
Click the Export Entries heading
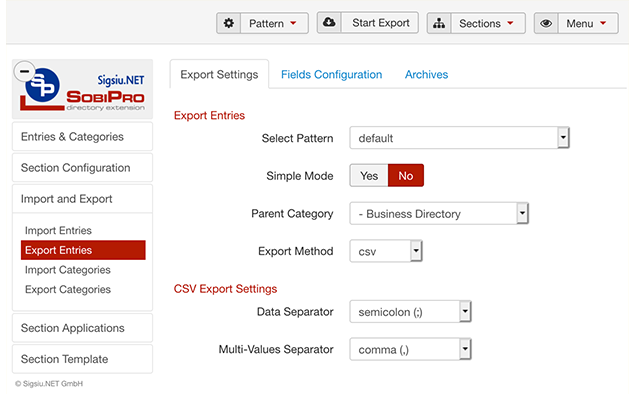pos(209,116)
